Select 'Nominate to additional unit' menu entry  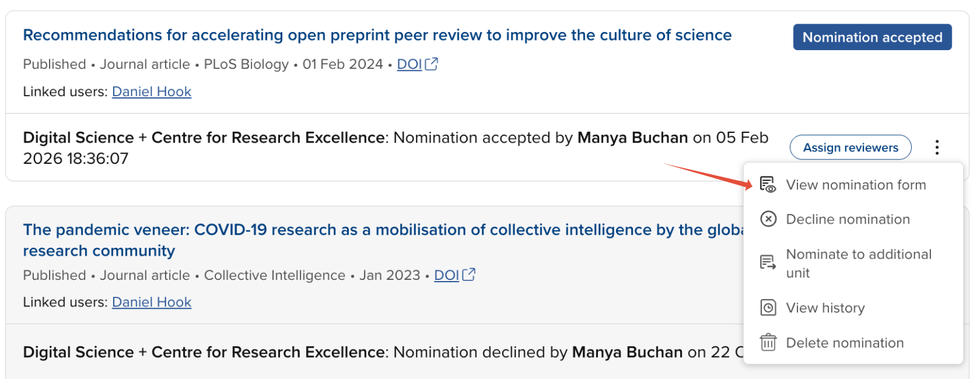click(x=858, y=263)
